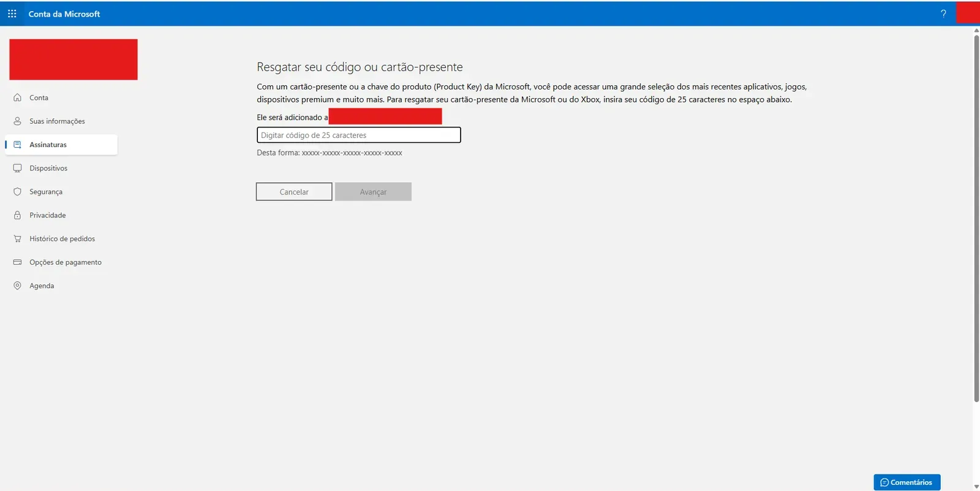Click the Comentários chat bubble icon

(x=884, y=482)
